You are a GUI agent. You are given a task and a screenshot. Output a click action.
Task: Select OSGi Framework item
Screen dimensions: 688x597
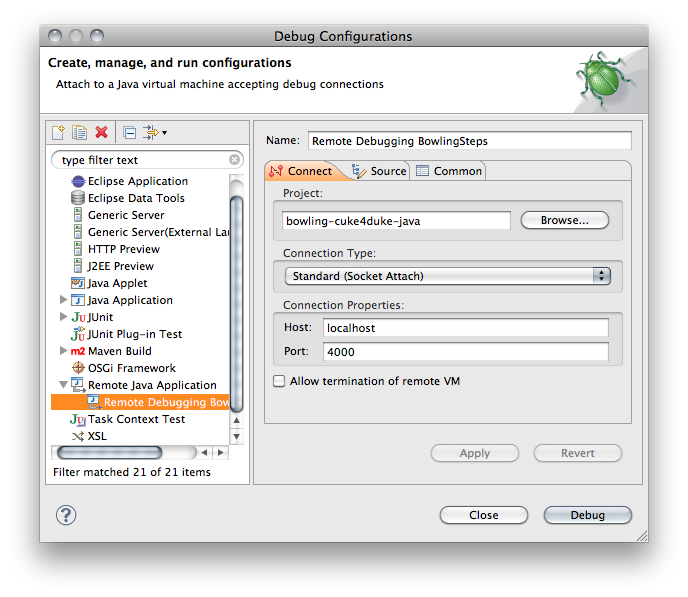pyautogui.click(x=132, y=368)
